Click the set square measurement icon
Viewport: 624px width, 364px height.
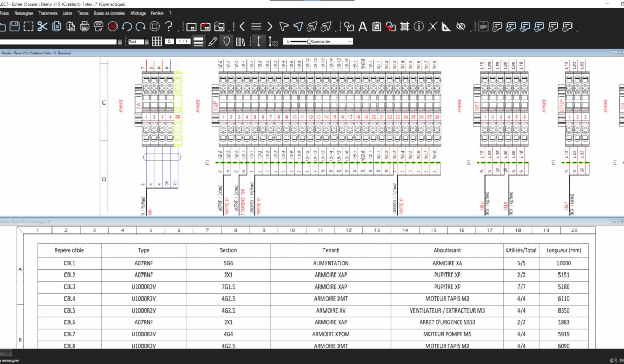click(x=446, y=26)
